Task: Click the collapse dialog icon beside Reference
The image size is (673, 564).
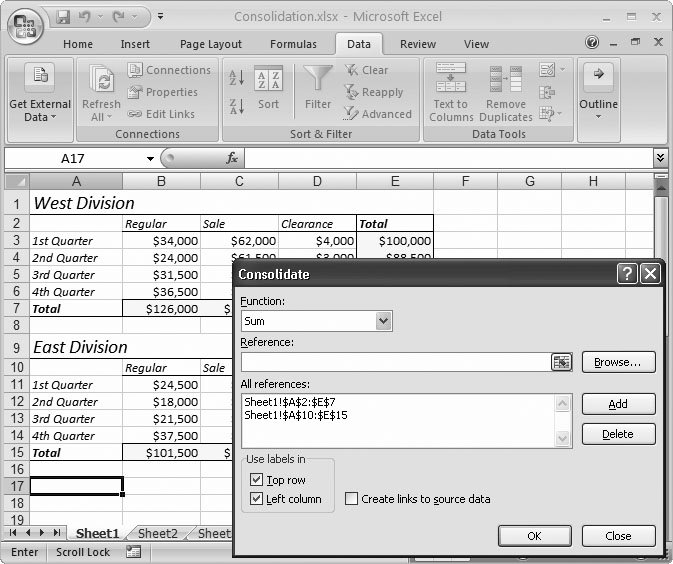Action: (561, 362)
